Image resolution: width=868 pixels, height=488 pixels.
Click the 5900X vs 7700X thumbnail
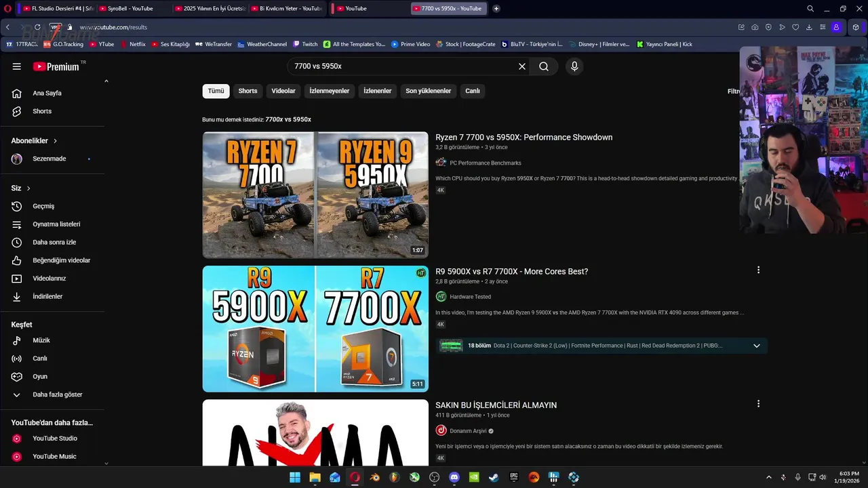[315, 329]
